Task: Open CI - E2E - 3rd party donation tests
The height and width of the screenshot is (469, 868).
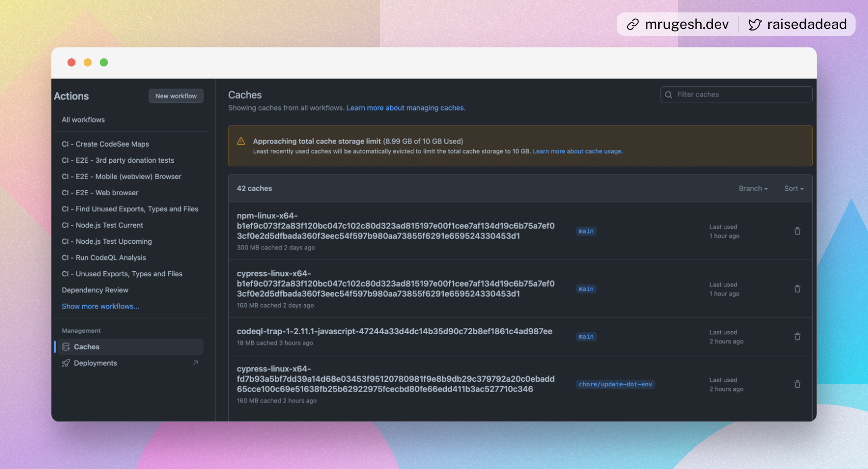Action: 118,160
